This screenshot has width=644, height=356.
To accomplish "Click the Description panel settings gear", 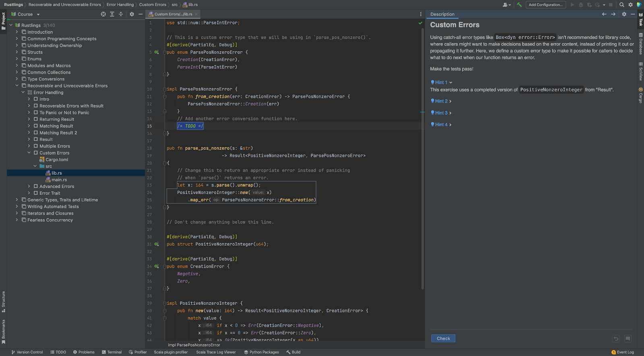I will coord(624,14).
